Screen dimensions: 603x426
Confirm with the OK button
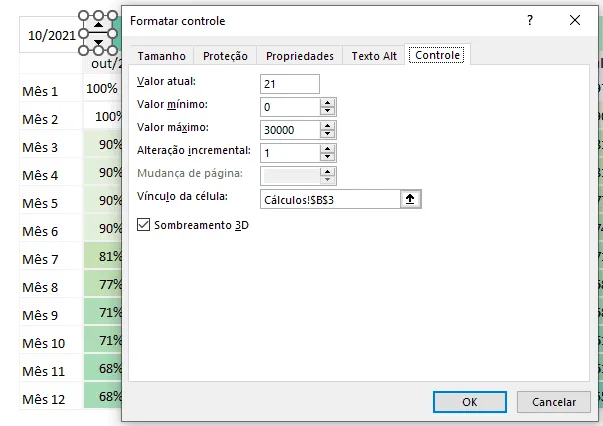click(470, 402)
